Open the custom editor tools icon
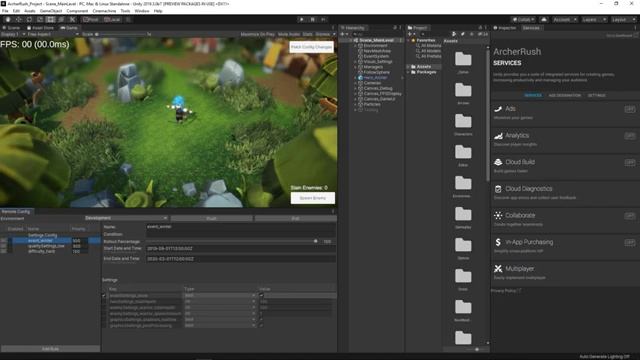The height and width of the screenshot is (360, 640). point(72,20)
